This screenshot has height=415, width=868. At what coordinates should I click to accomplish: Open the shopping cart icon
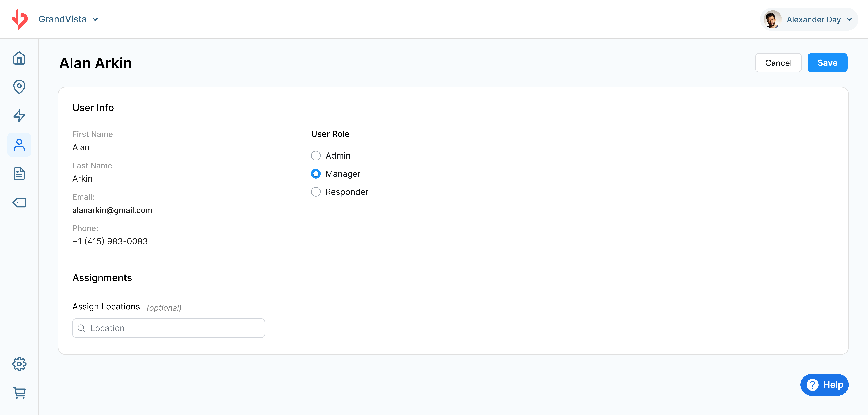click(19, 393)
